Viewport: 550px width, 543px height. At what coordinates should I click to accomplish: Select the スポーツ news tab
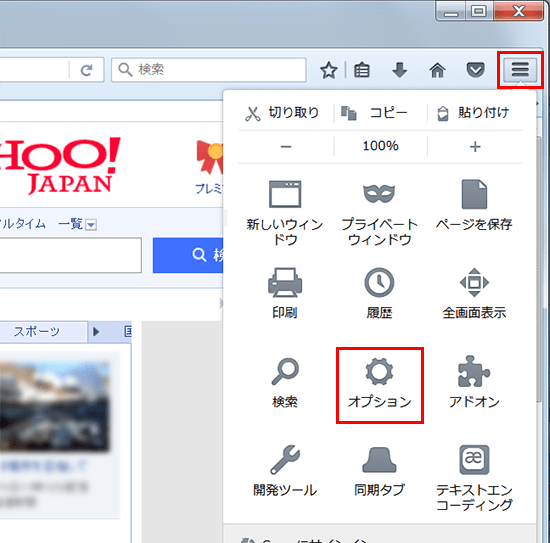point(43,331)
